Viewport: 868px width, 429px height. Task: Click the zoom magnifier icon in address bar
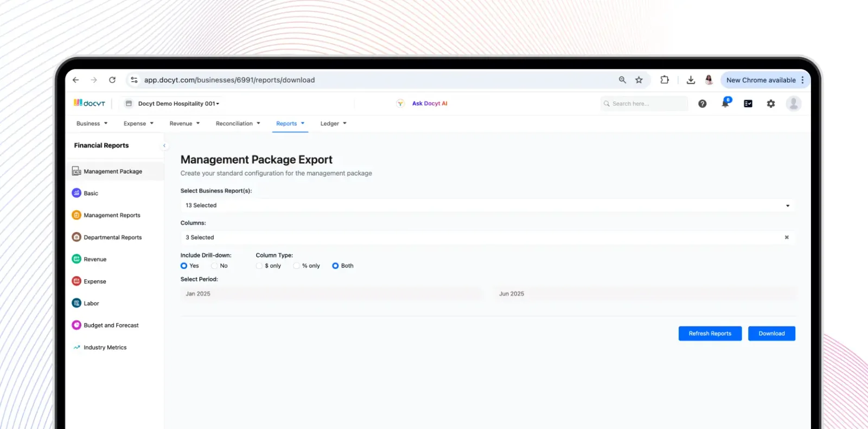click(622, 80)
